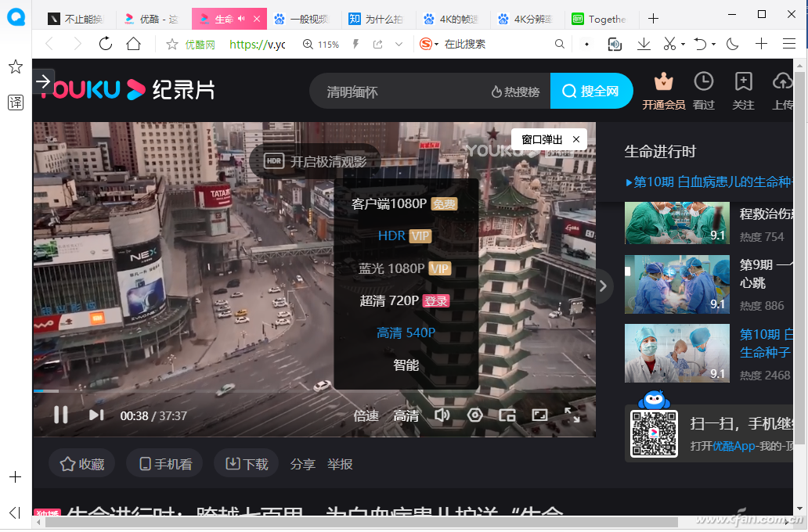This screenshot has width=808, height=532.
Task: Open 程救治伤 episode thumbnail
Action: (677, 222)
